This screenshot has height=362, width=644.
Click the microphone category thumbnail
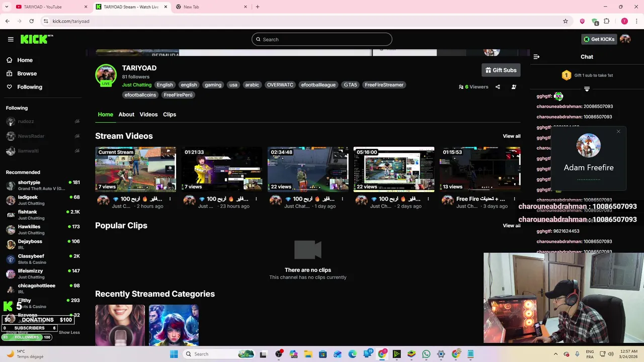pos(120,325)
